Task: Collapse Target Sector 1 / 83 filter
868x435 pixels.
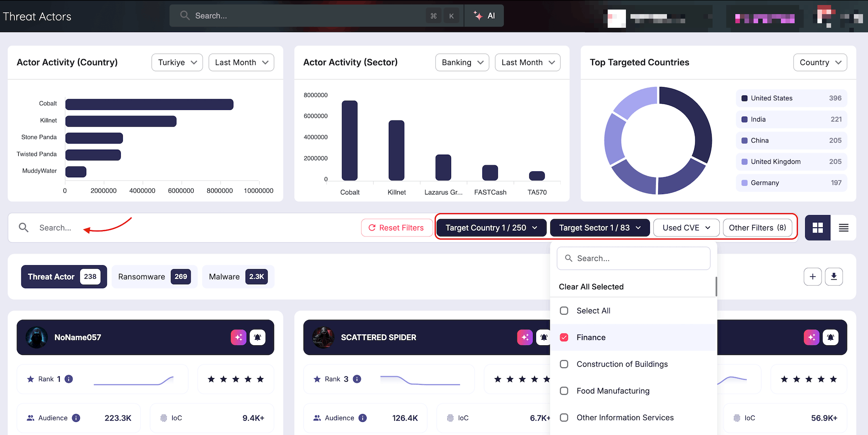Action: pyautogui.click(x=600, y=228)
